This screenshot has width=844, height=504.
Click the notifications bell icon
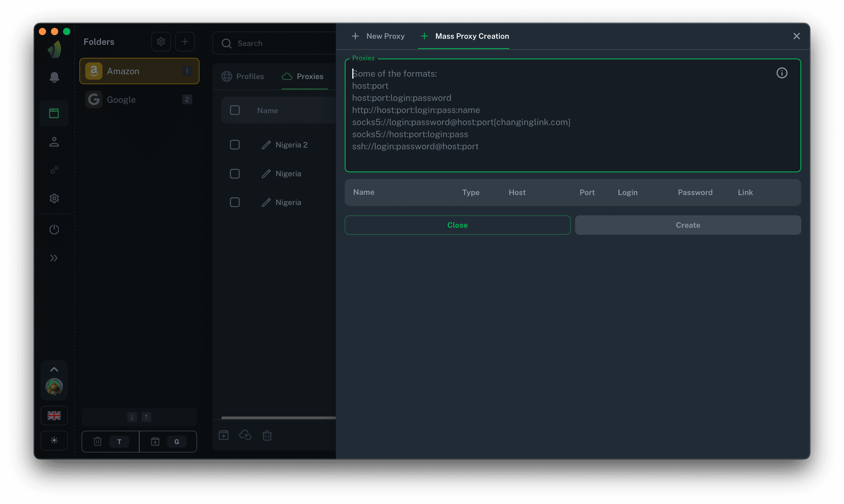click(54, 78)
